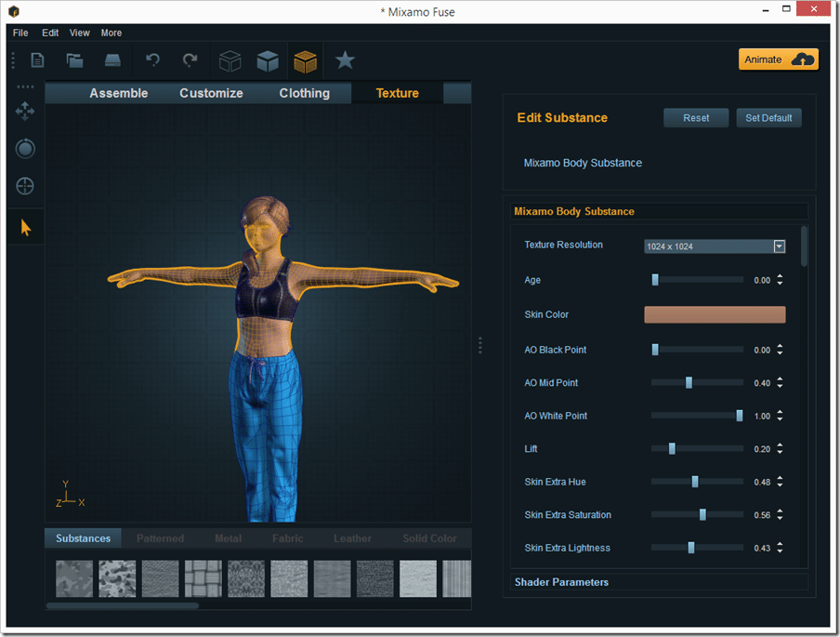Click the Skin Extra Hue slider
This screenshot has height=637, width=840.
coord(697,482)
